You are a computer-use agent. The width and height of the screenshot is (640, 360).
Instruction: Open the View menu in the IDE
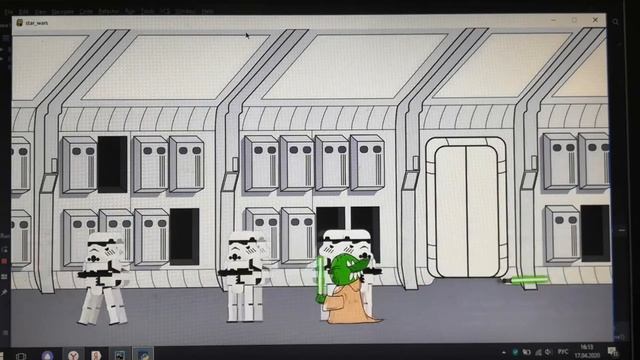coord(40,12)
